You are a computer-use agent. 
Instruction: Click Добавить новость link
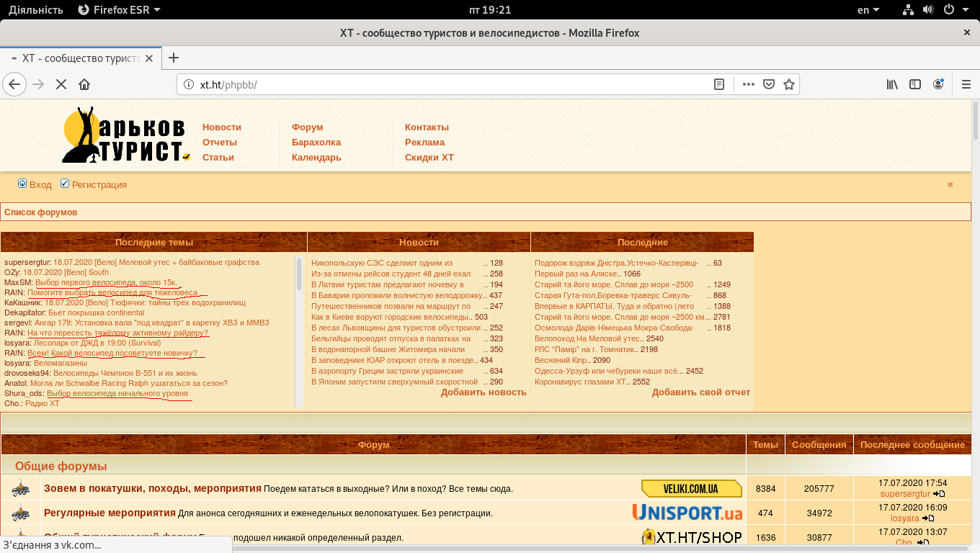pyautogui.click(x=484, y=392)
